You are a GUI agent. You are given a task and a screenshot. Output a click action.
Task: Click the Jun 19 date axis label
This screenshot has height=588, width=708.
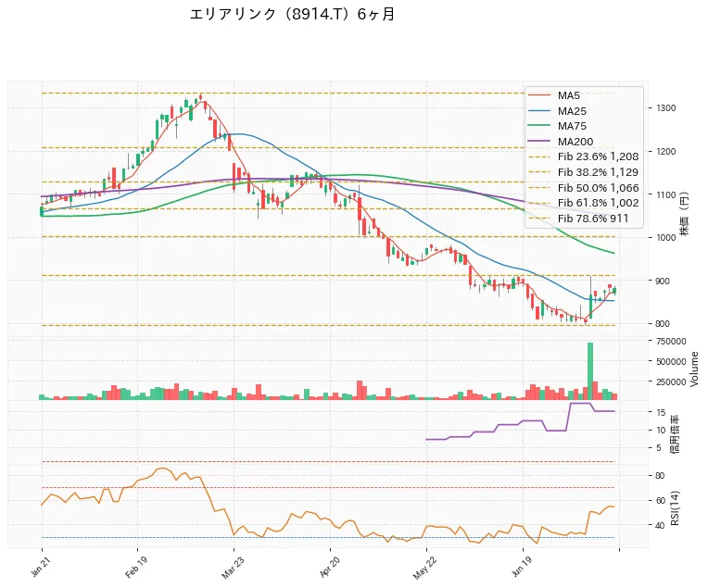(x=522, y=568)
